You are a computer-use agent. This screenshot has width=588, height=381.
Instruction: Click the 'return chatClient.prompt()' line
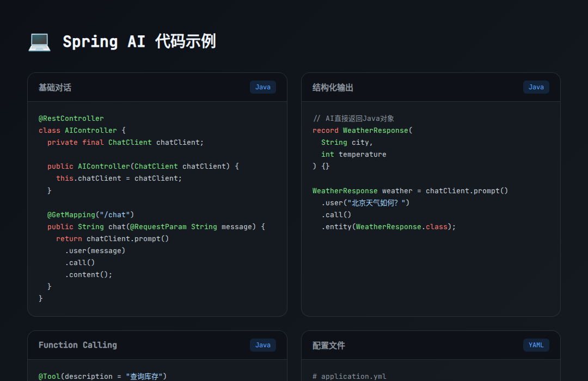pos(113,239)
